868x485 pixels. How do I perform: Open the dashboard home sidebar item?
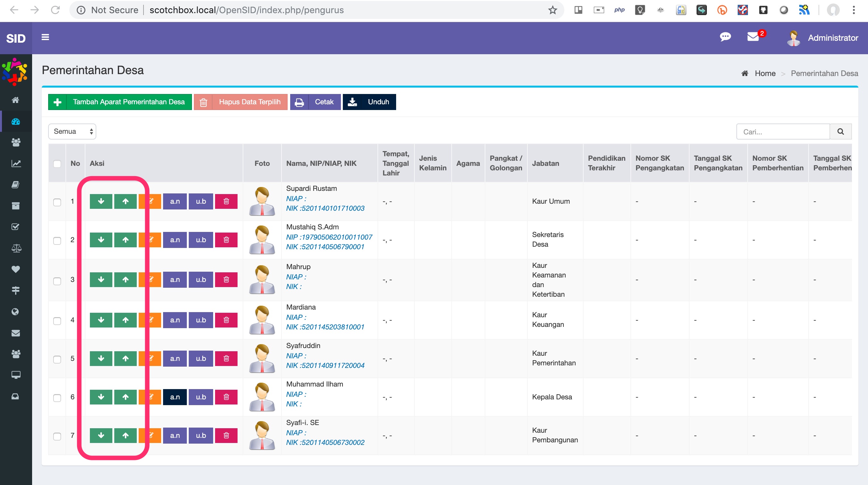point(16,100)
